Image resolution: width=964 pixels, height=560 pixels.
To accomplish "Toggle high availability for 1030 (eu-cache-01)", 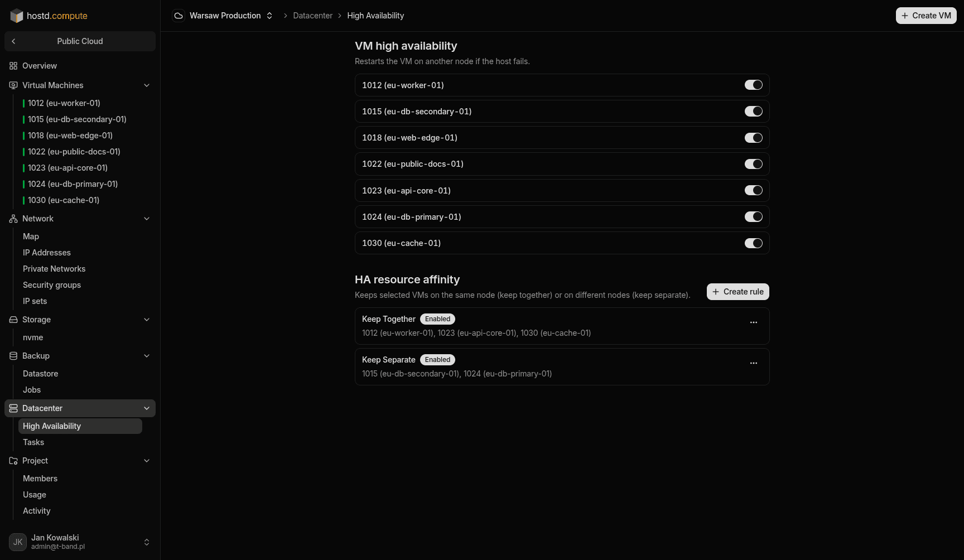I will point(754,243).
